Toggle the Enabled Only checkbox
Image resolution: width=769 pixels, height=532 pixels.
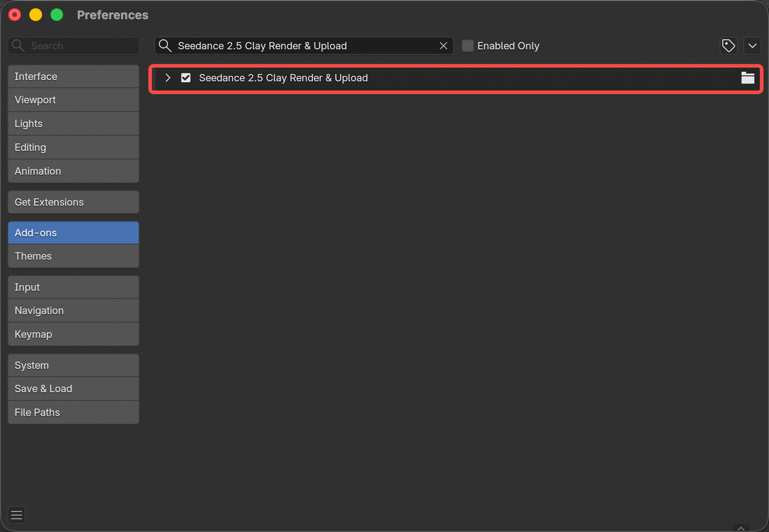coord(467,46)
